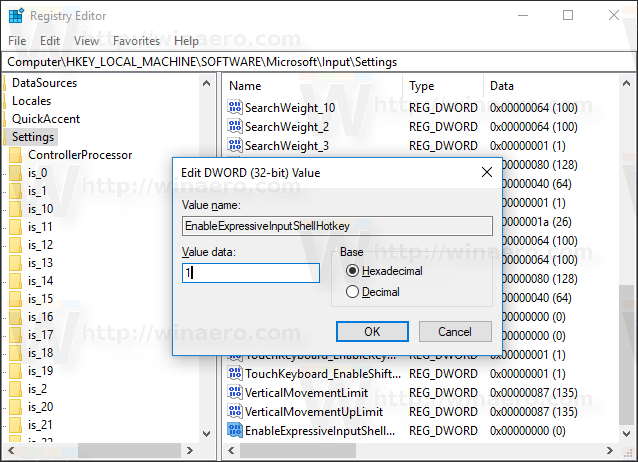Screen dimensions: 638x462
Task: Click the is_0 folder icon
Action: 15,173
